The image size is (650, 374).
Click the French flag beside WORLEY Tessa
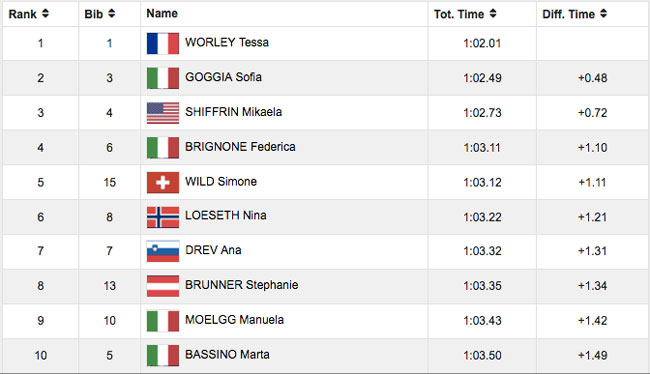pos(163,44)
